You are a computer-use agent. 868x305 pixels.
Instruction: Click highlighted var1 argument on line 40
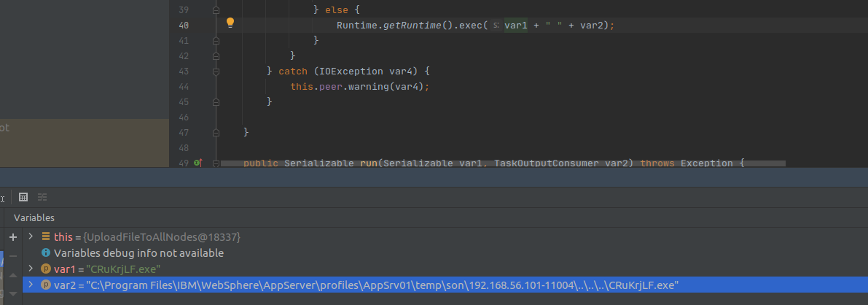click(516, 26)
